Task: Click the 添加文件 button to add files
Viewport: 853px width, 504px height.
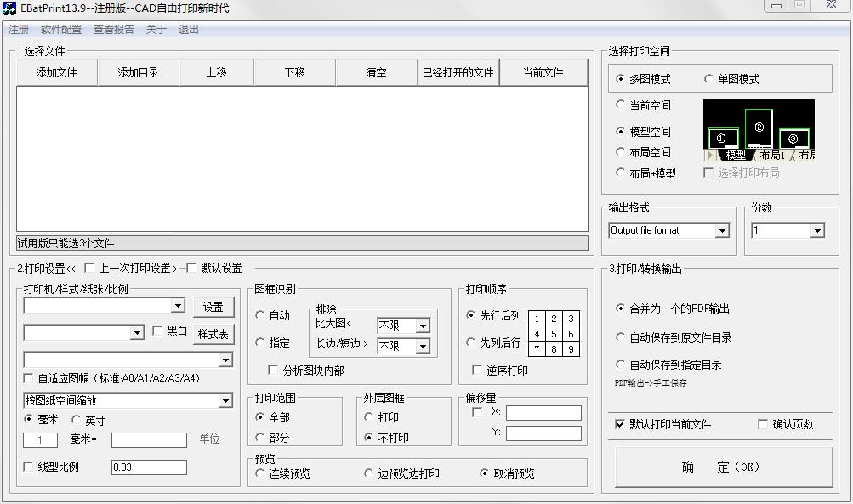Action: [x=58, y=71]
